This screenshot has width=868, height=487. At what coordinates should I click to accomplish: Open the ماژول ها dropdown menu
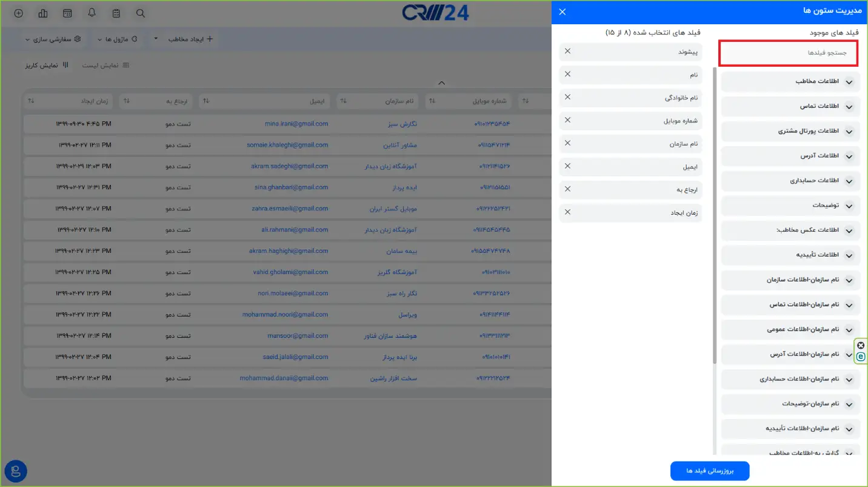pos(117,39)
